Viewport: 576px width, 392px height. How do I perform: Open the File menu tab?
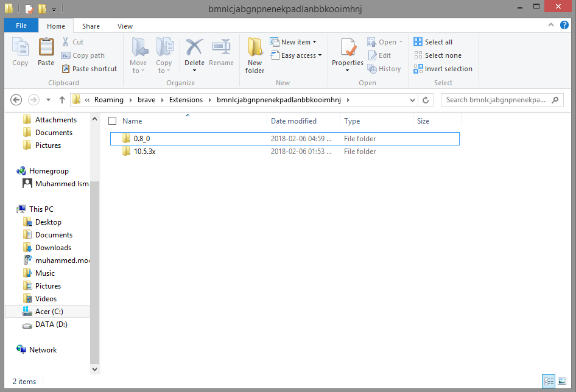click(21, 26)
